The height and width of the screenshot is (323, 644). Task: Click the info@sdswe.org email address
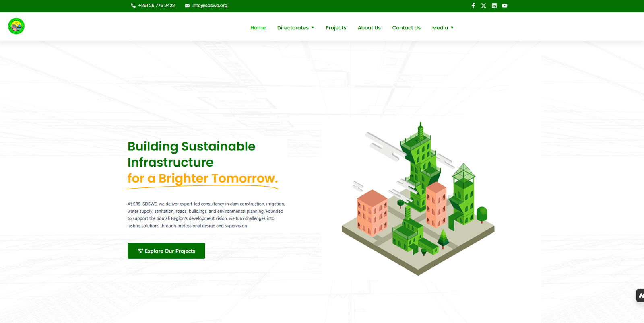(210, 6)
